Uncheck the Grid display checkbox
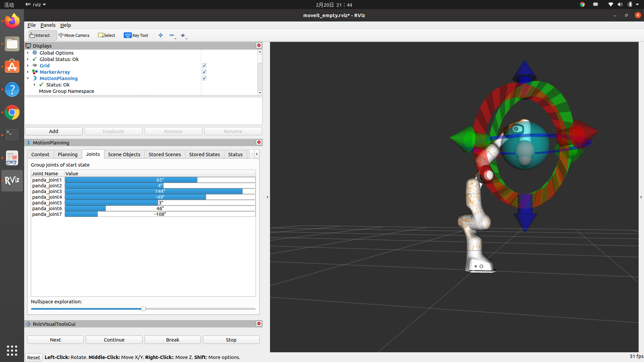The width and height of the screenshot is (644, 362). tap(204, 65)
